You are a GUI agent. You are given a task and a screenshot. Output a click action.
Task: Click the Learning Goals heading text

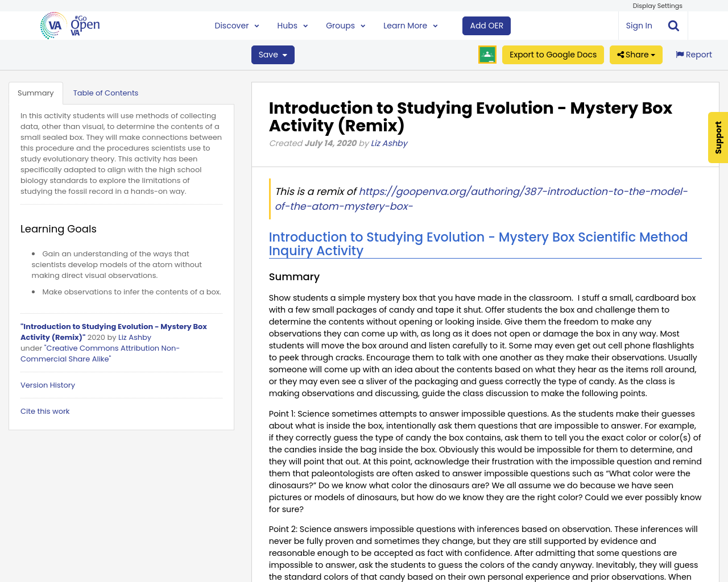(x=59, y=229)
